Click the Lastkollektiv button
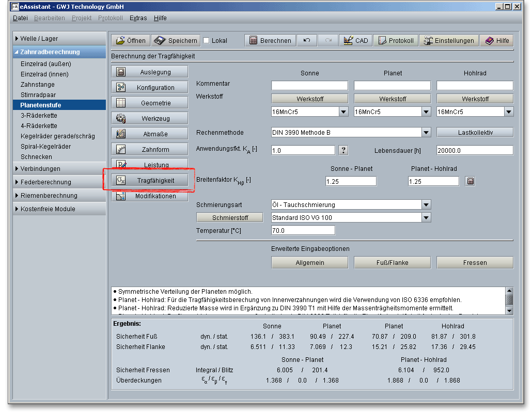The image size is (532, 412). [x=475, y=133]
